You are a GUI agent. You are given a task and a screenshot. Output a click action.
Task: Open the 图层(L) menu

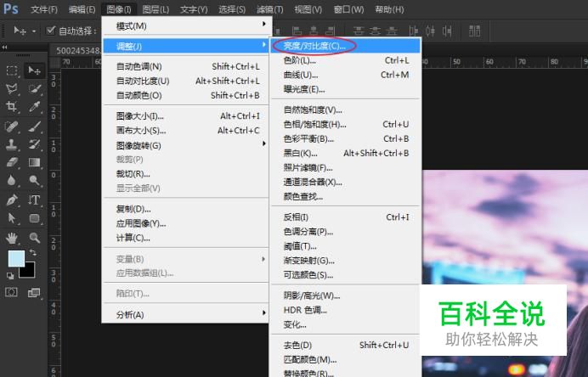[155, 9]
